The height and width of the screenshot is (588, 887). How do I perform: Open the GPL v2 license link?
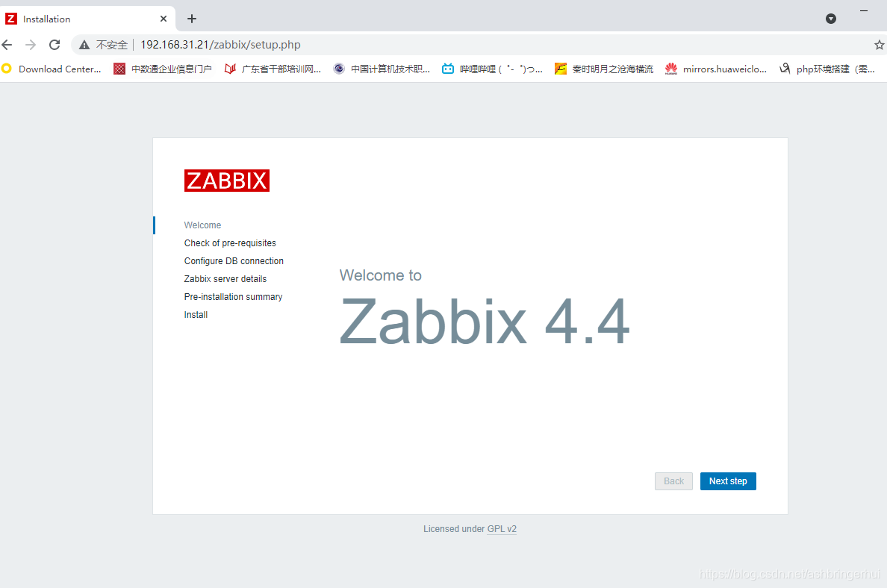(502, 528)
